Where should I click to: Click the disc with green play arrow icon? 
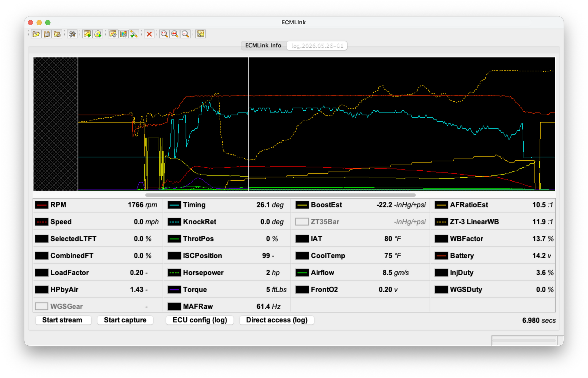tap(98, 34)
